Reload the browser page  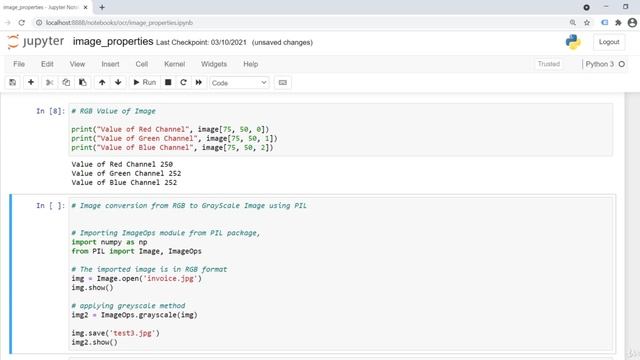[x=22, y=23]
